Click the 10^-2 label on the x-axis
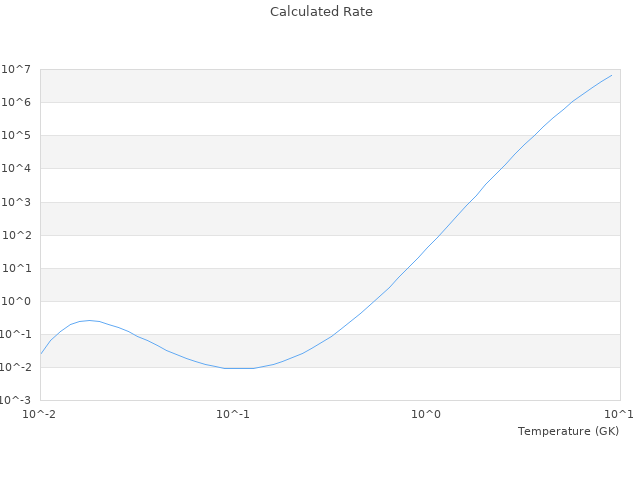640x480 pixels. (40, 414)
